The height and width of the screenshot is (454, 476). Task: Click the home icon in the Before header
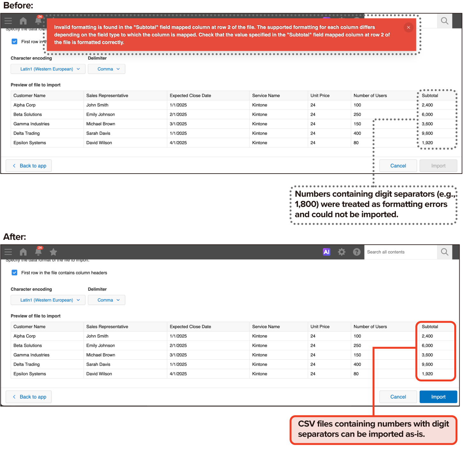[x=23, y=21]
